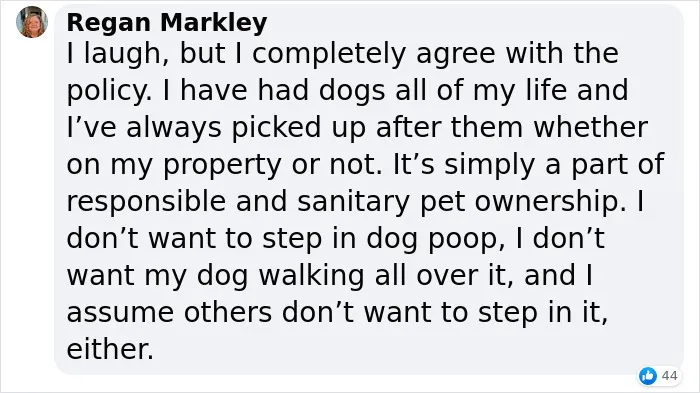Click the word 'always' in the comment
Viewport: 700px width, 393px height.
pyautogui.click(x=174, y=129)
